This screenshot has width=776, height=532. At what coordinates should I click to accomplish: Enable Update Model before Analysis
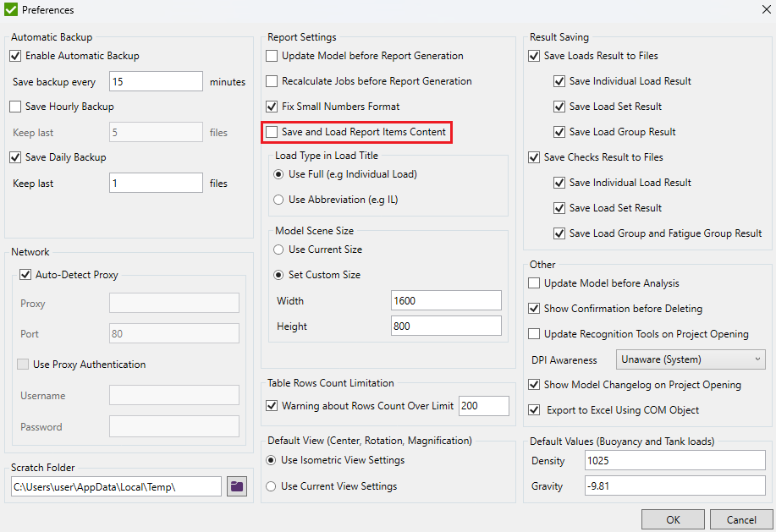[534, 283]
